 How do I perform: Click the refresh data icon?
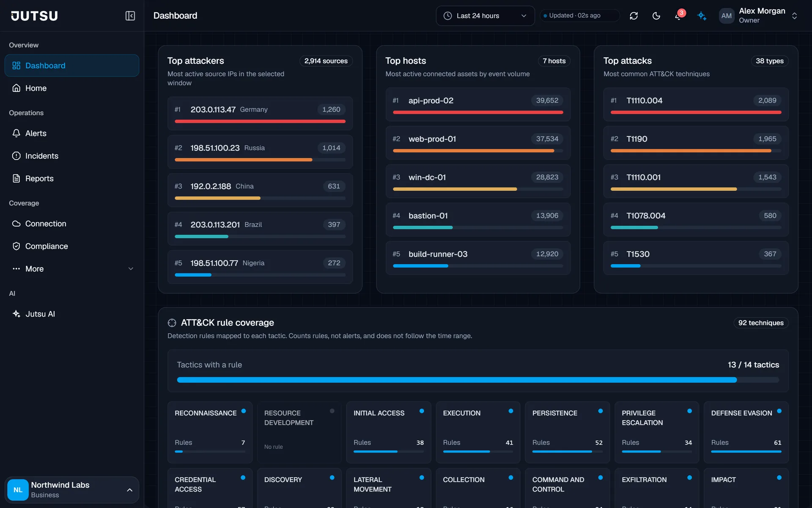coord(634,16)
